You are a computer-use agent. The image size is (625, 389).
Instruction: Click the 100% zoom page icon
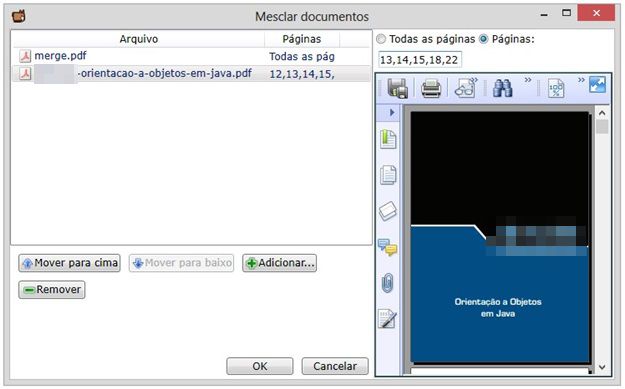click(x=556, y=88)
